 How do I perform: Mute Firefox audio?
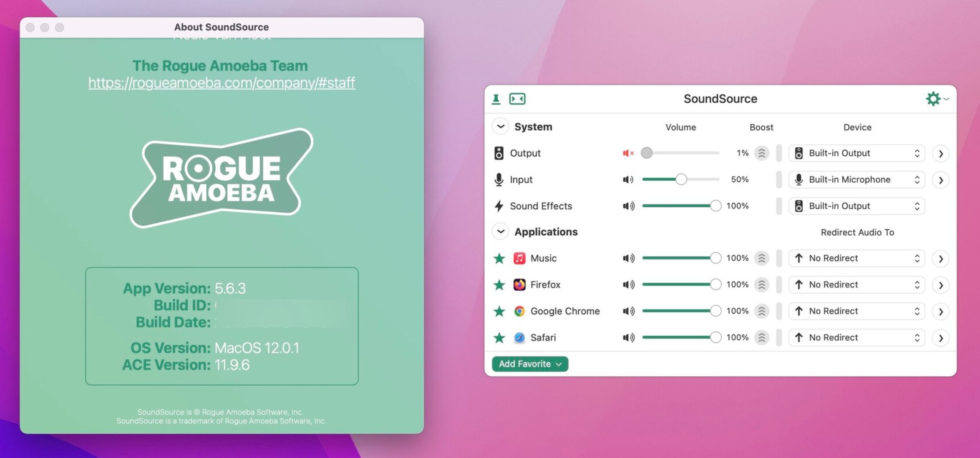[628, 285]
